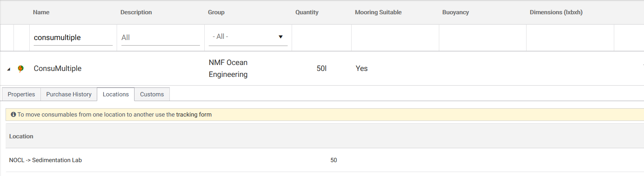Screen dimensions: 644x176
Task: Click the Mooring Suitable column header
Action: (378, 12)
